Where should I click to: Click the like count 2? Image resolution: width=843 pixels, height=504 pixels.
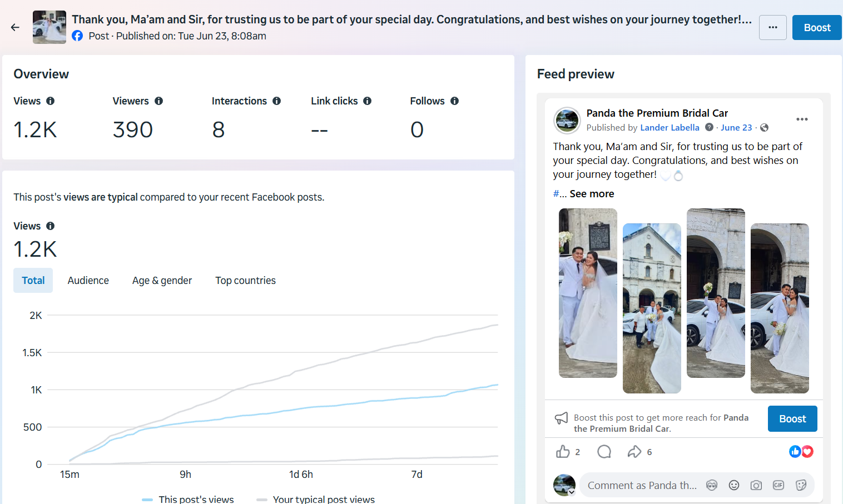578,452
